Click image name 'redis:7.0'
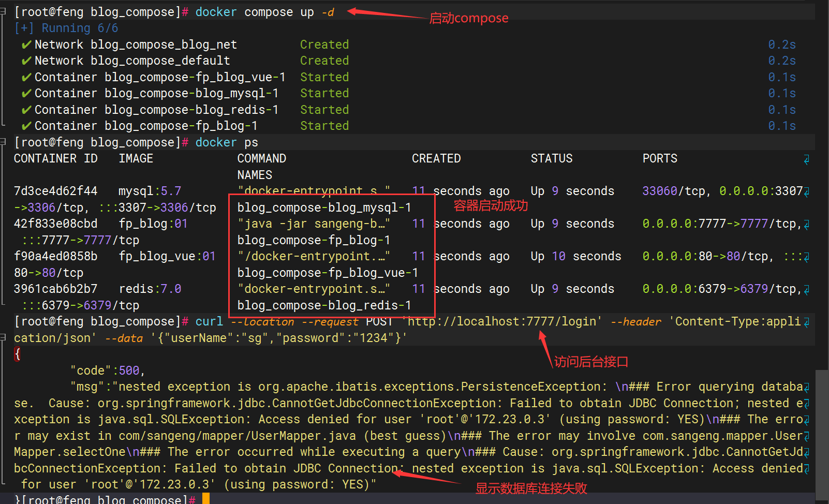 tap(150, 289)
